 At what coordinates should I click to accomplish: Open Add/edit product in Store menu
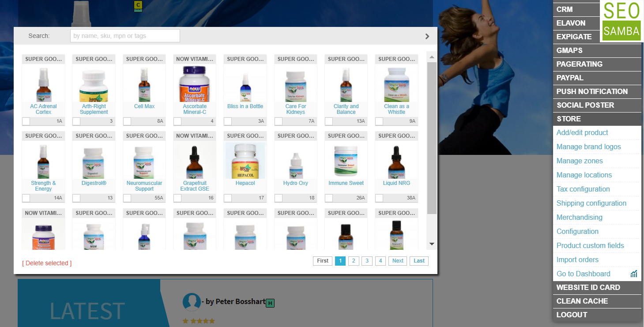tap(582, 133)
